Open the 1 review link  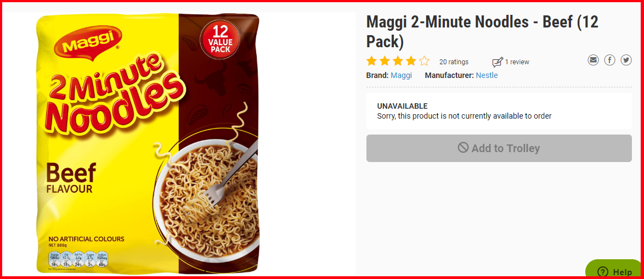(517, 62)
